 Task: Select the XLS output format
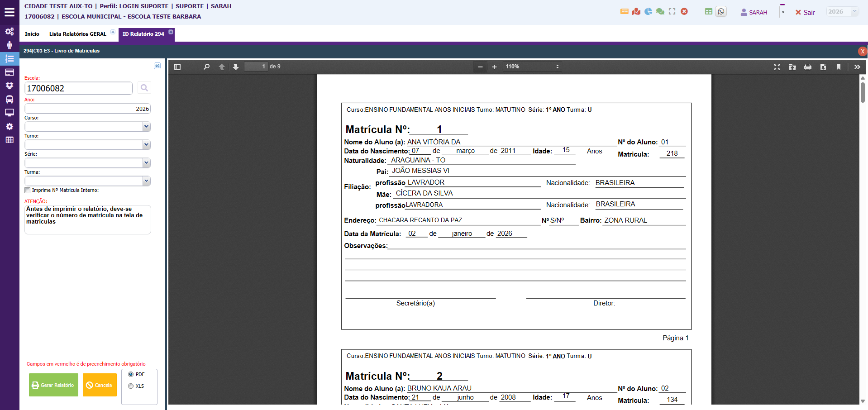(x=131, y=386)
